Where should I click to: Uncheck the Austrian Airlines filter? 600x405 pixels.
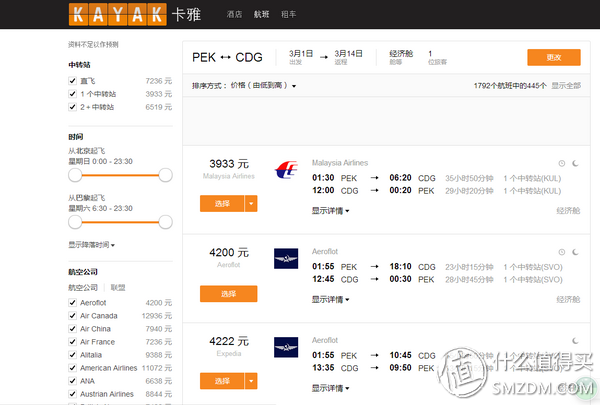pos(72,394)
